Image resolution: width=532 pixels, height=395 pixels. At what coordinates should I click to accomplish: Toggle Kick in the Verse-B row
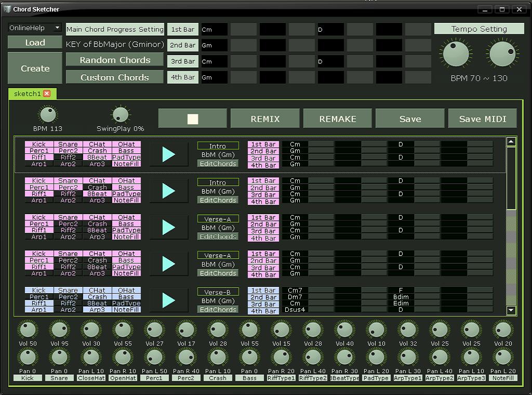tap(39, 290)
